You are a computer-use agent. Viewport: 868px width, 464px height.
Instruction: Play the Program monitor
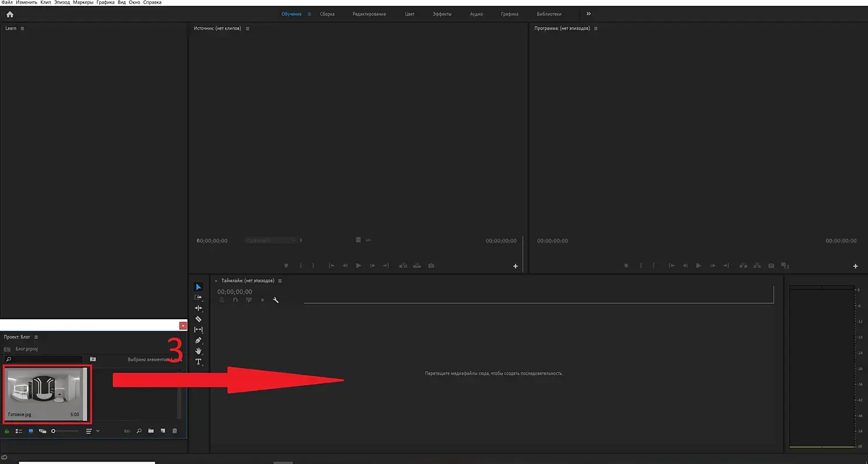[699, 266]
